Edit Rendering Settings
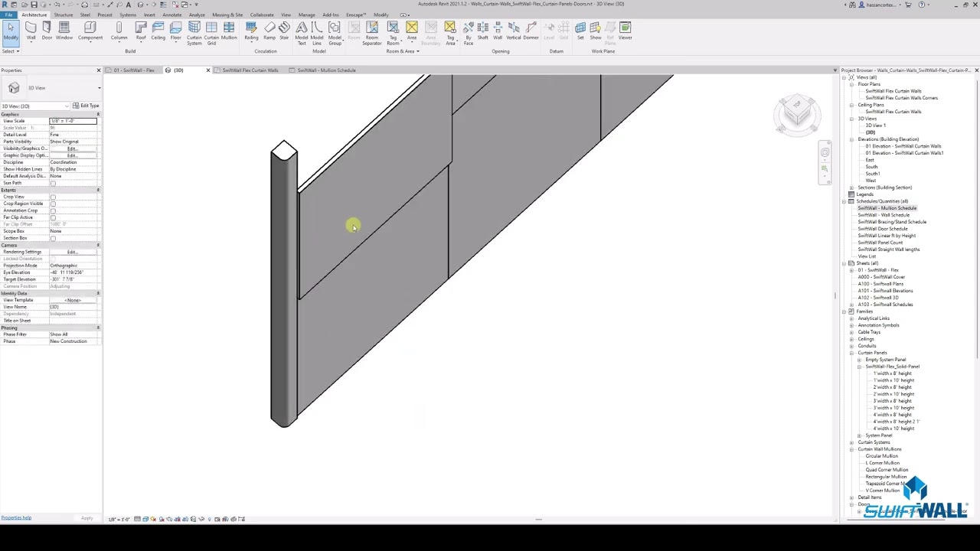 tap(73, 252)
